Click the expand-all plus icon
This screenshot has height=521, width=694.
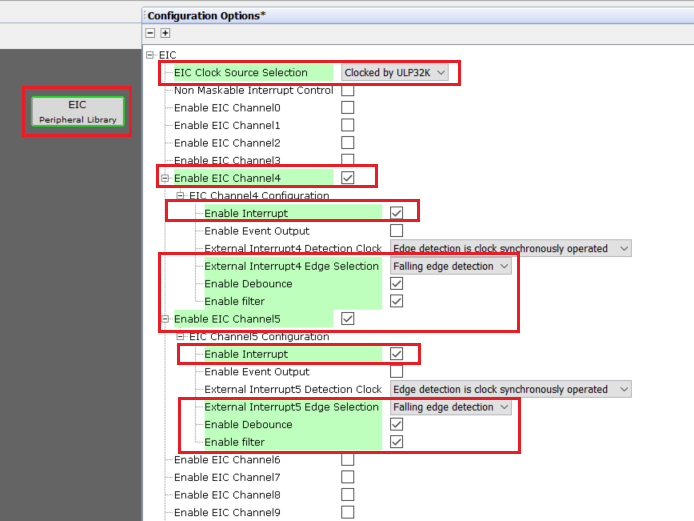point(165,33)
